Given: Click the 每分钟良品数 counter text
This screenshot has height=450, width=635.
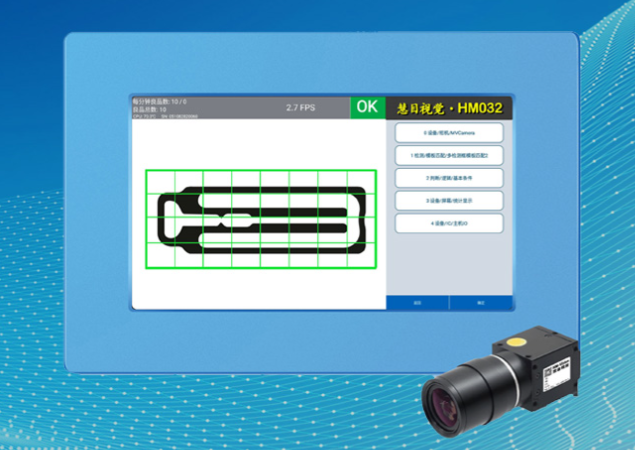Looking at the screenshot, I should pyautogui.click(x=156, y=101).
